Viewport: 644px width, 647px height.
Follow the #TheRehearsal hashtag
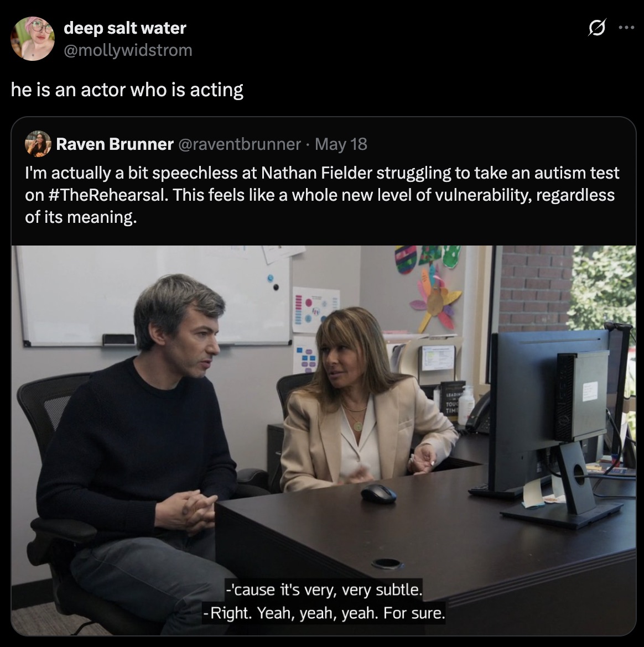click(x=108, y=195)
